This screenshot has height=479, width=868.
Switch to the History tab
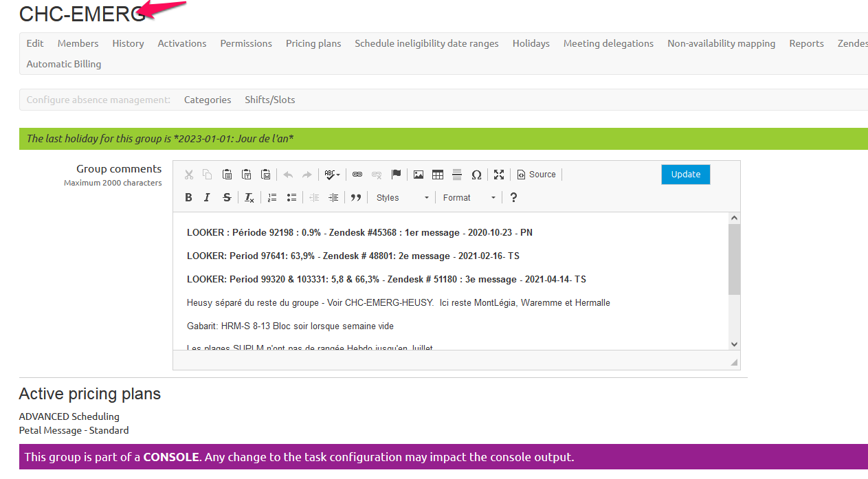(129, 43)
